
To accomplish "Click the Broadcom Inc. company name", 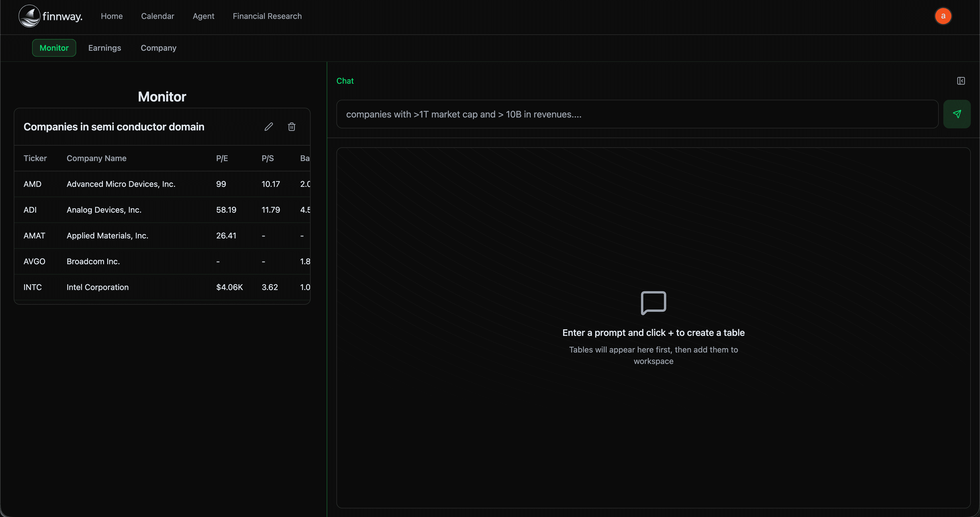I will 93,261.
